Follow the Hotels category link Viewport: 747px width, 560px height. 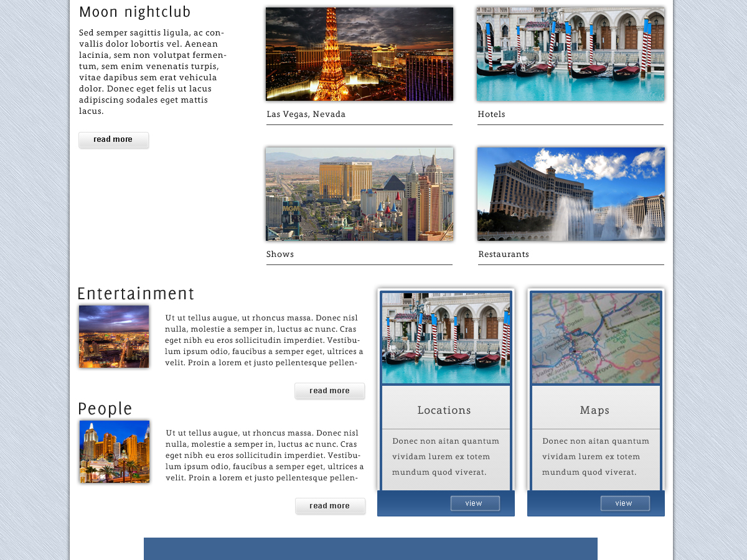pos(491,114)
